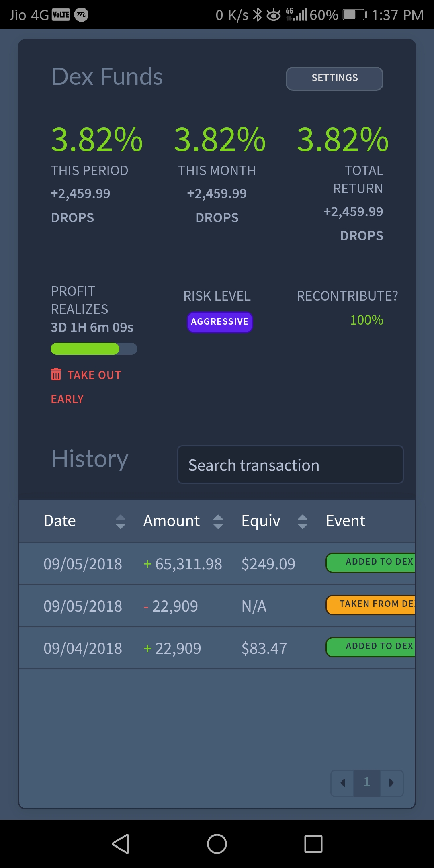This screenshot has width=434, height=868.
Task: Focus the Search transaction field
Action: [x=291, y=465]
